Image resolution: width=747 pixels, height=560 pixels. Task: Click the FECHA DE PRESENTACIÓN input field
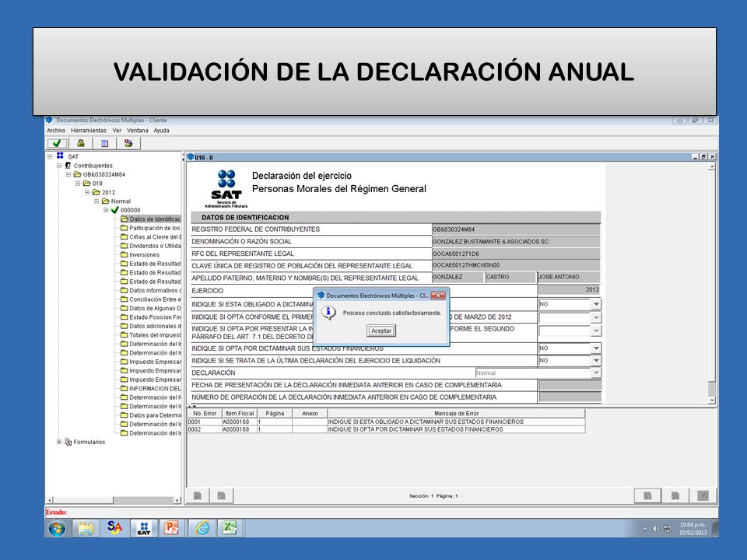pos(570,385)
